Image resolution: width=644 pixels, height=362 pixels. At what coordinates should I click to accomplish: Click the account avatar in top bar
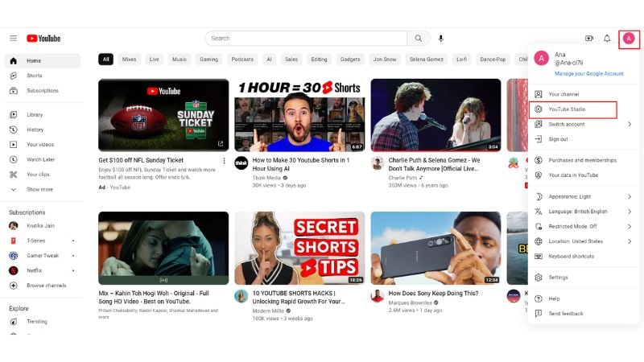(x=629, y=38)
